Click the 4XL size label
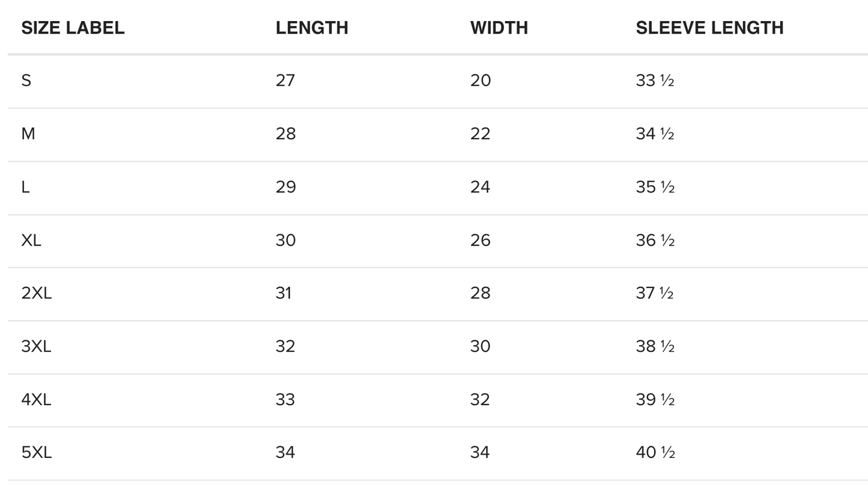This screenshot has width=868, height=494. pyautogui.click(x=36, y=399)
